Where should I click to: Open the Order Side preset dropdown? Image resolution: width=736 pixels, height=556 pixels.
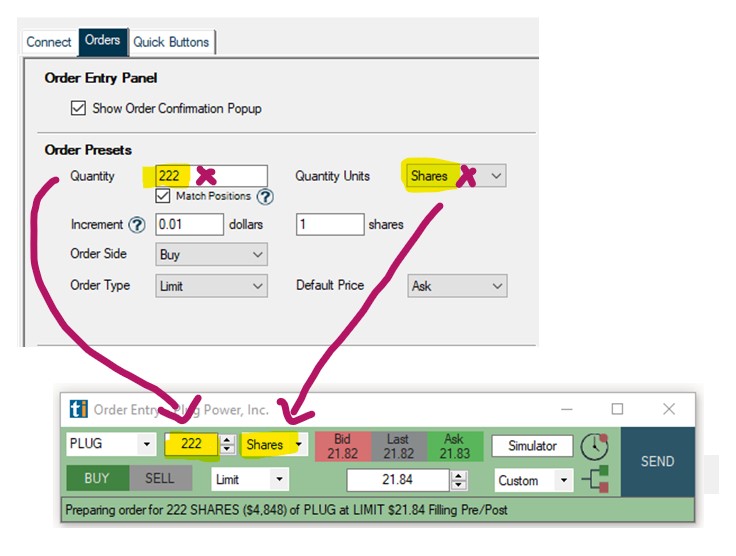(212, 255)
